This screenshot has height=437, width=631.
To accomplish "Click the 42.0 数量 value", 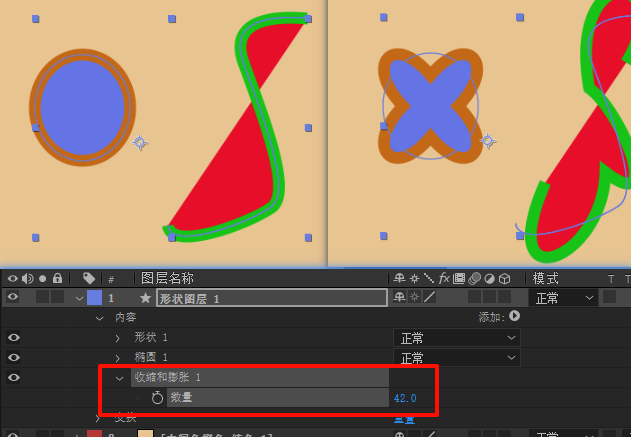I will (x=405, y=398).
